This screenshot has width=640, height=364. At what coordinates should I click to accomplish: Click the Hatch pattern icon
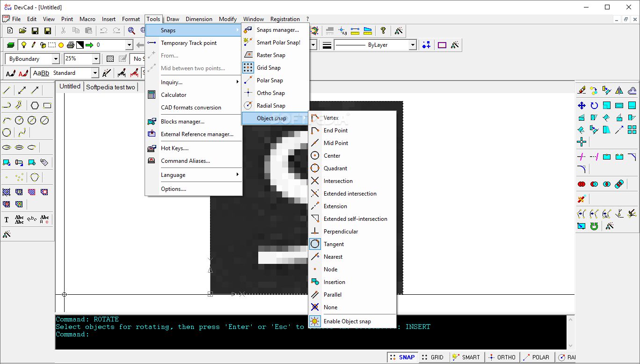tap(110, 59)
